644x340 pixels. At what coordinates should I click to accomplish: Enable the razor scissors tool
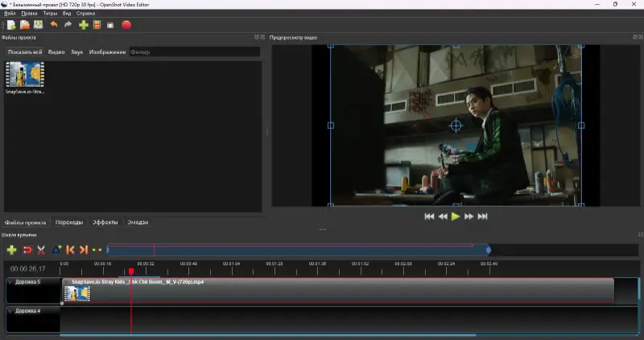click(x=41, y=250)
